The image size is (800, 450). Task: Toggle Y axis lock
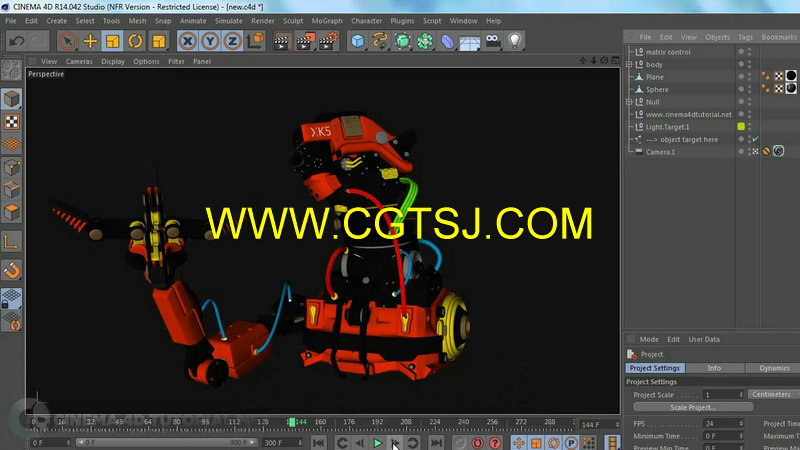(210, 41)
